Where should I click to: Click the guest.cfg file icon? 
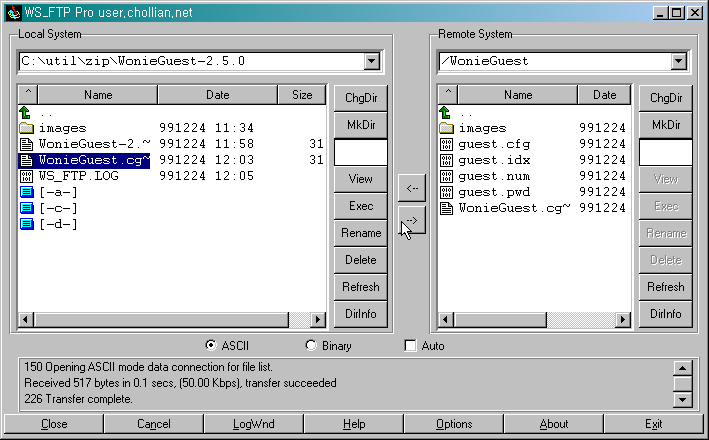click(446, 144)
